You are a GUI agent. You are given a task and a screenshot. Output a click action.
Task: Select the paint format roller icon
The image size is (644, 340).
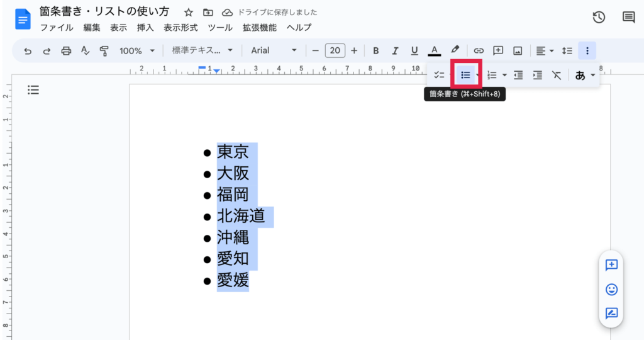point(104,51)
